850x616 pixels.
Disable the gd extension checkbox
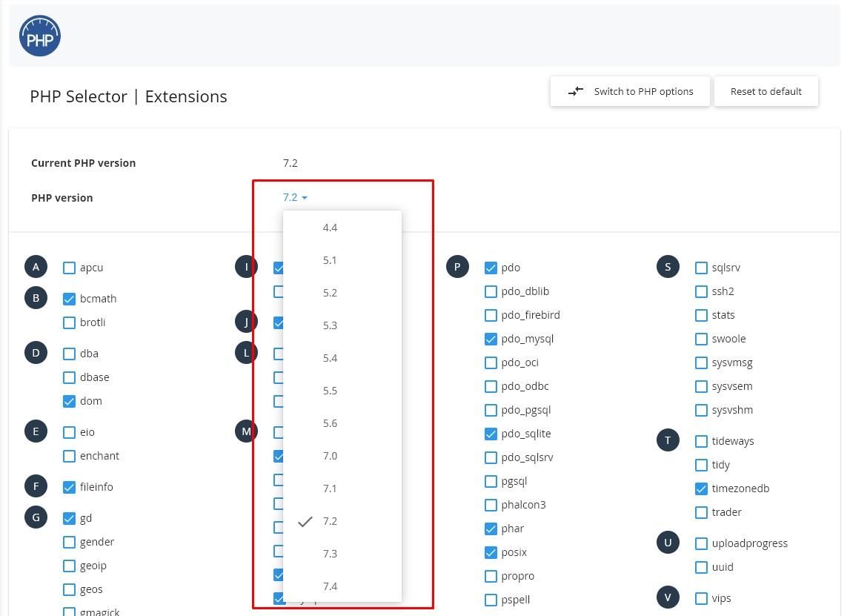pos(69,518)
